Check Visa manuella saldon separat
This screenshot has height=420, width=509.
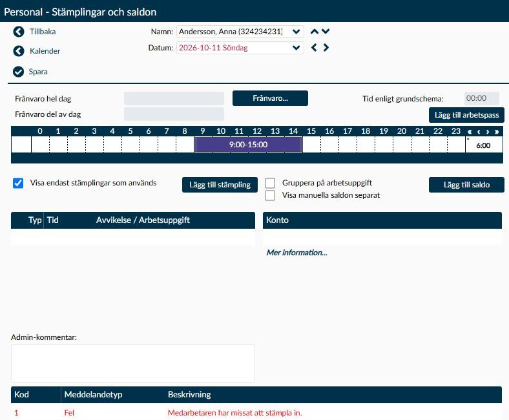click(270, 196)
